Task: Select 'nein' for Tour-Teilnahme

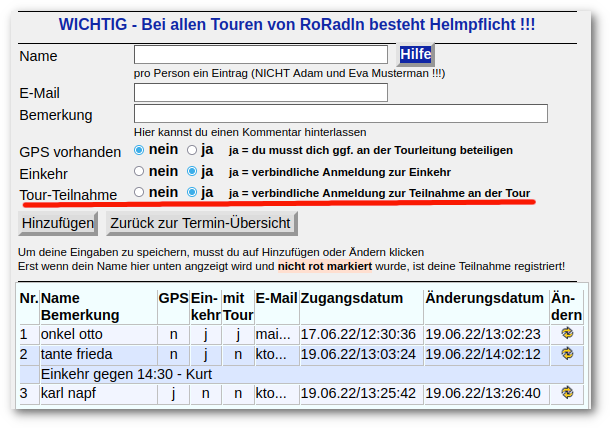Action: 139,192
